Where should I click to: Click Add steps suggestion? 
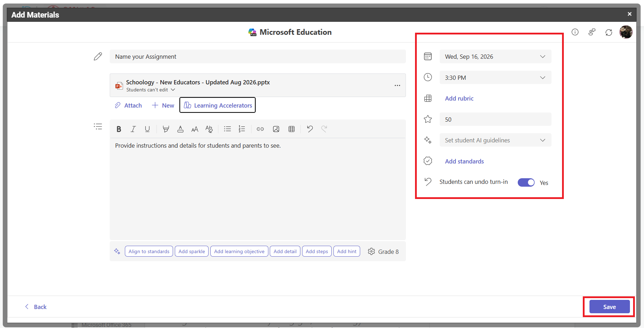pyautogui.click(x=317, y=251)
